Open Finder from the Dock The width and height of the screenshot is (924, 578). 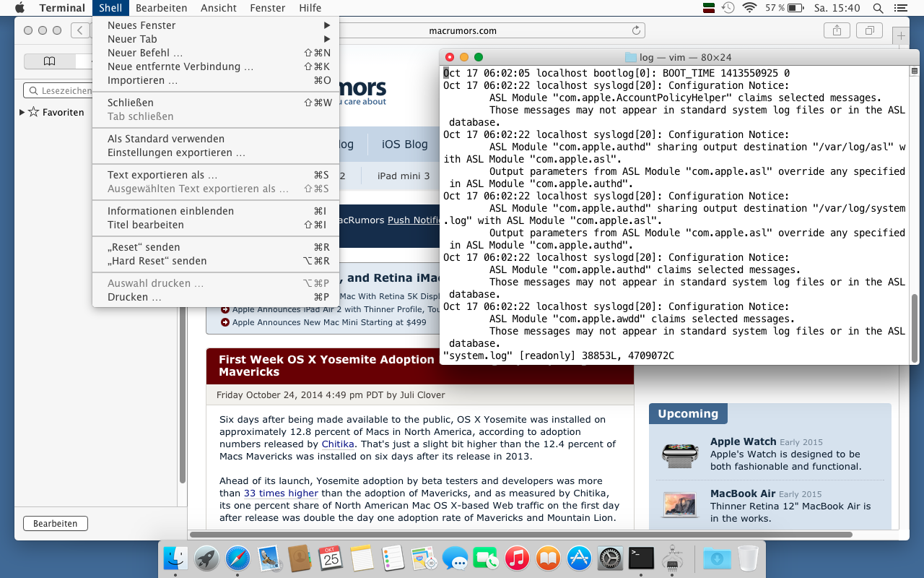point(175,558)
